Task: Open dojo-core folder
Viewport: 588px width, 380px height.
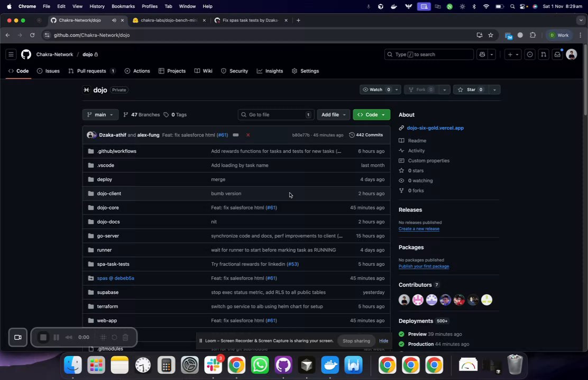Action: tap(108, 207)
